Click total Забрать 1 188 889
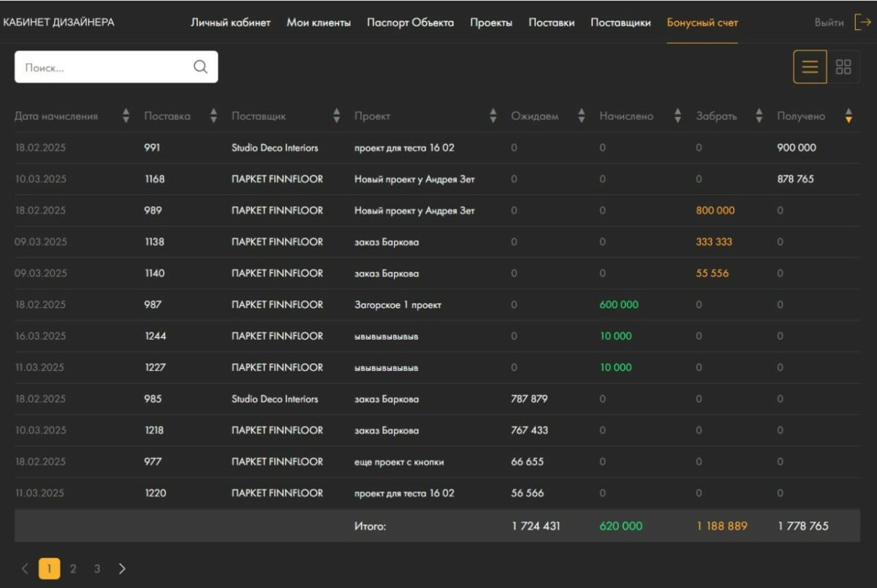 (x=721, y=526)
